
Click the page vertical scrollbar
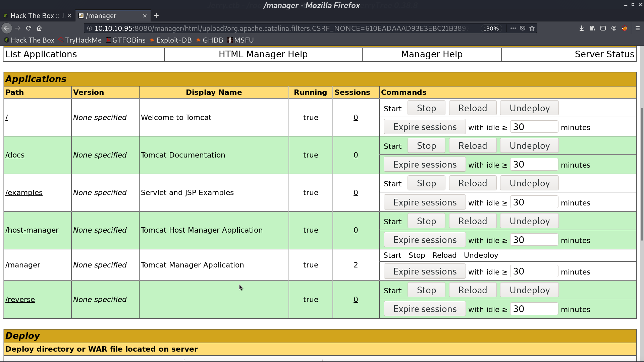[x=642, y=174]
